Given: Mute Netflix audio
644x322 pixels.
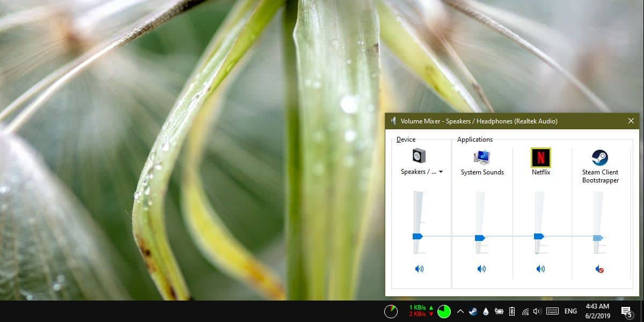Looking at the screenshot, I should tap(540, 269).
